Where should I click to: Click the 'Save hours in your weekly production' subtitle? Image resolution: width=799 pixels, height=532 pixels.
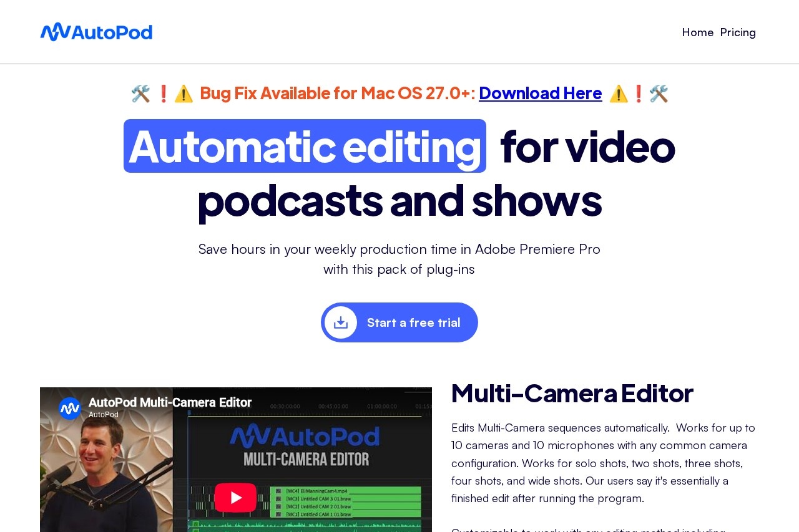click(x=399, y=259)
